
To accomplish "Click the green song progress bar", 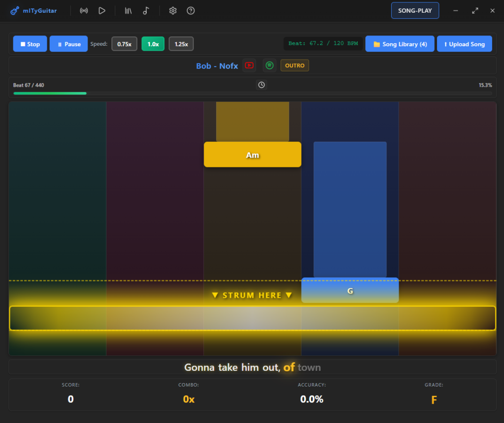I will click(x=50, y=93).
